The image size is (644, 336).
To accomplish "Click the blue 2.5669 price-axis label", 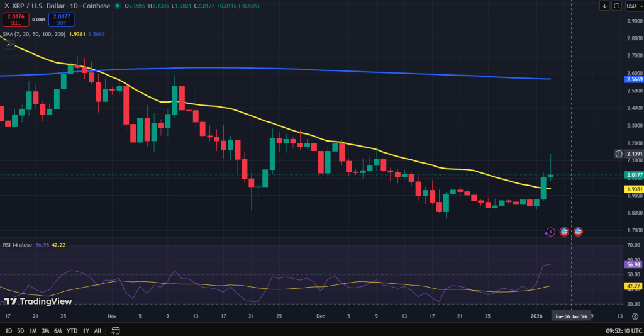I will [x=634, y=79].
